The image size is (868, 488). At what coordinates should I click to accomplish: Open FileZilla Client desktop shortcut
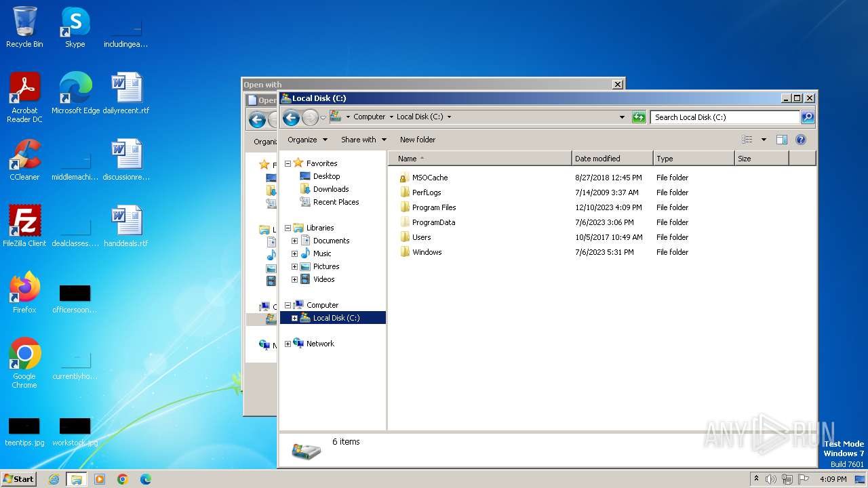point(24,226)
